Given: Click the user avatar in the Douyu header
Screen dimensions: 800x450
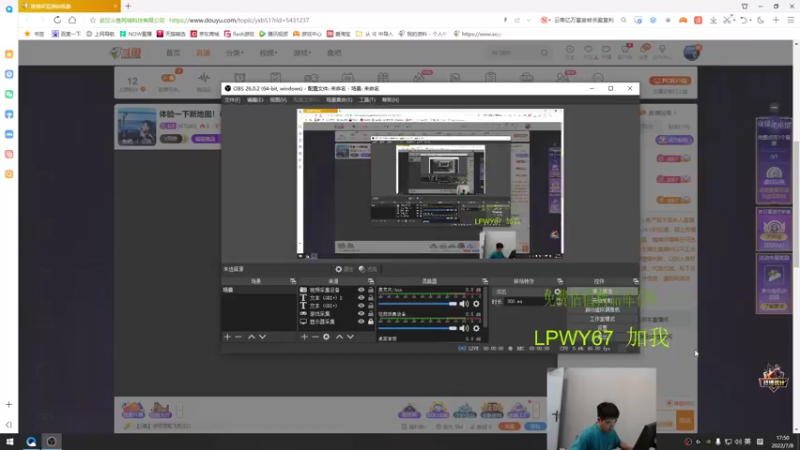Looking at the screenshot, I should [691, 52].
